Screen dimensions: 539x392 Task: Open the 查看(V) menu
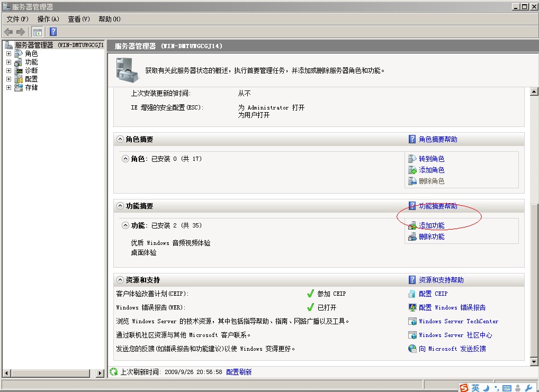point(79,19)
